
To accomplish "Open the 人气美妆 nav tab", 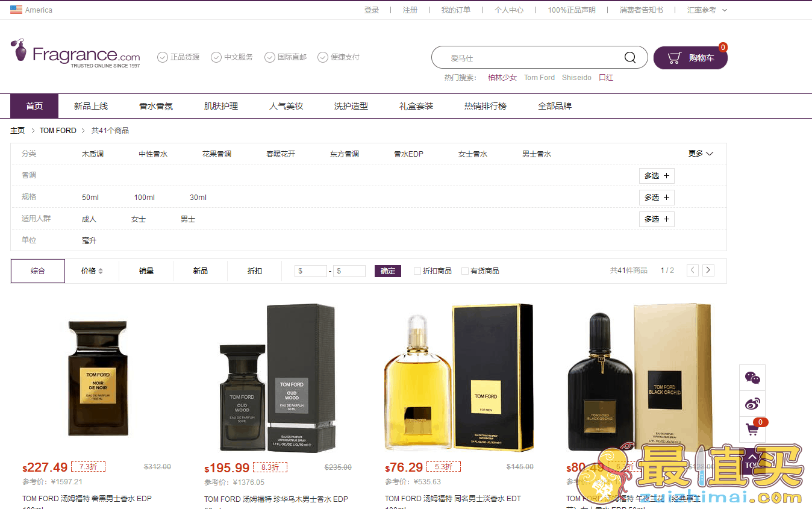I will click(286, 106).
